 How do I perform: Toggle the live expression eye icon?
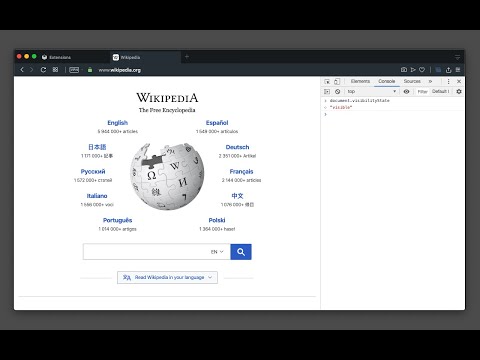coord(406,91)
